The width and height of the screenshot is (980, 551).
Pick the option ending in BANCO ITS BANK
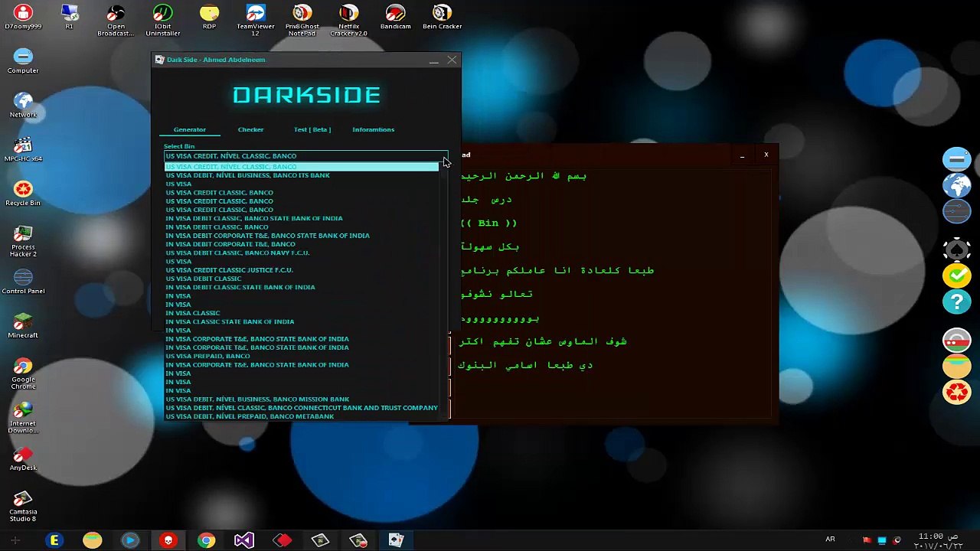(x=302, y=175)
